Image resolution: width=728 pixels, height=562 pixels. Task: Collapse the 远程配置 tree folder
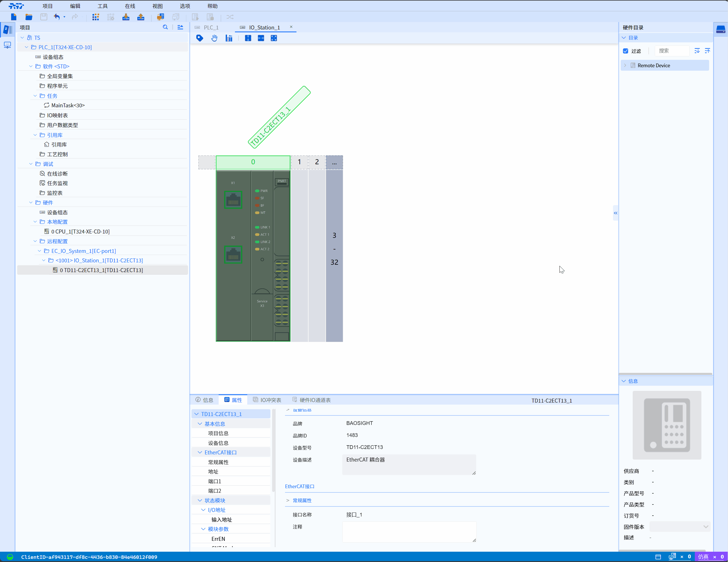(x=35, y=241)
